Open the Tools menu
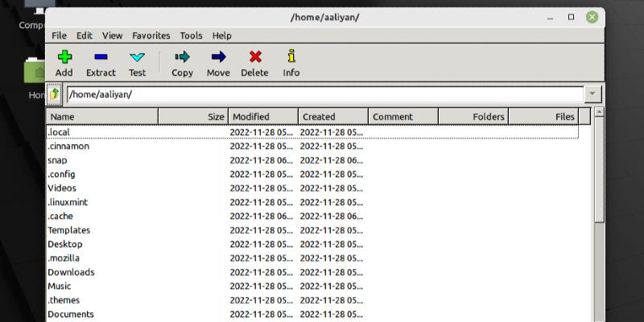 pyautogui.click(x=191, y=35)
